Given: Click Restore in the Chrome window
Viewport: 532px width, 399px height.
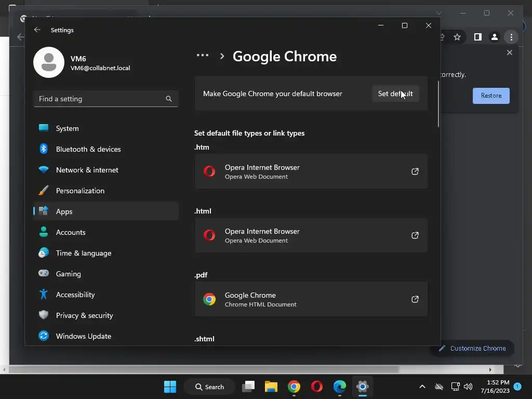Looking at the screenshot, I should (x=491, y=96).
